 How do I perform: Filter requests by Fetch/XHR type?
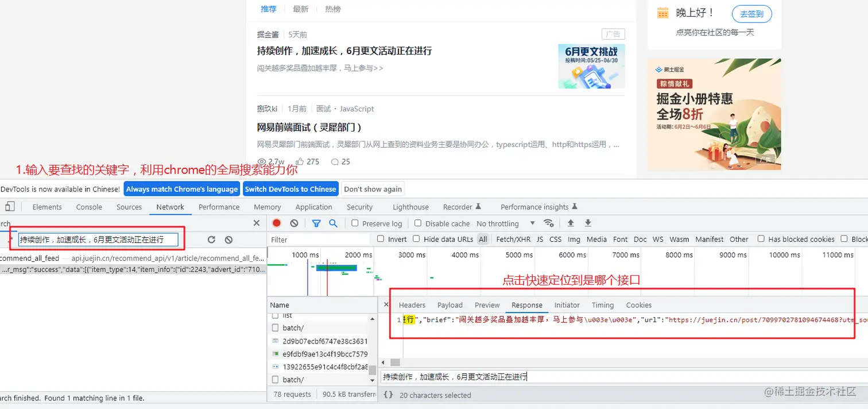click(x=513, y=239)
